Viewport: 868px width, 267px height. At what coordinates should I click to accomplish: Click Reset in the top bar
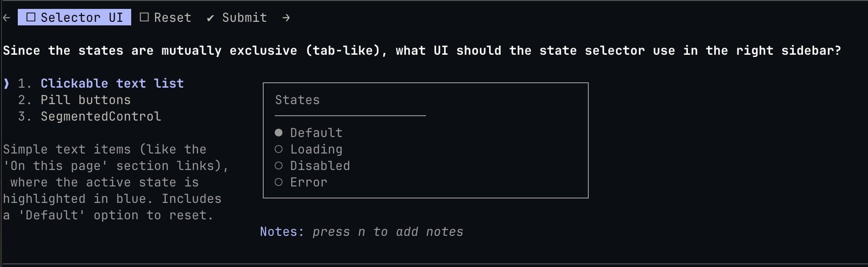pyautogui.click(x=173, y=17)
